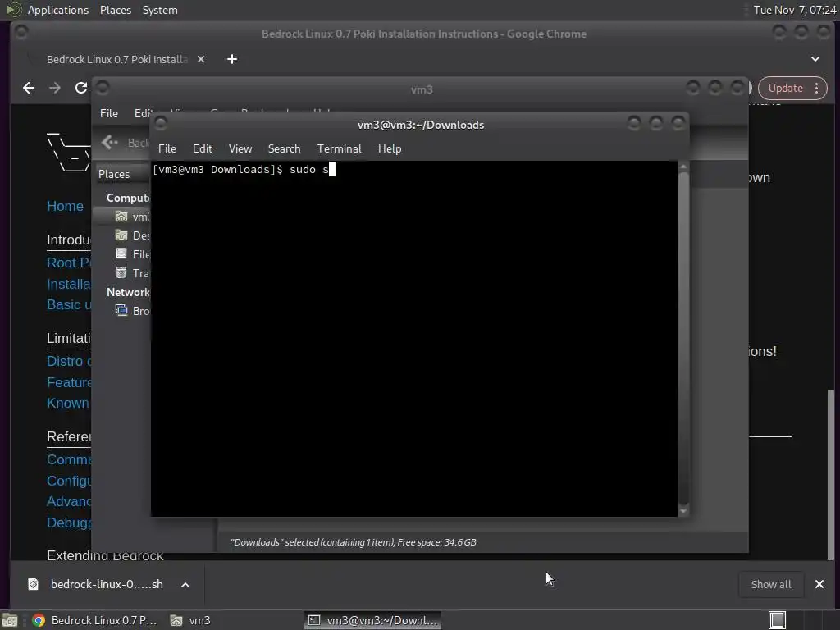
Task: Expand download options for bedrock-linux file
Action: pos(185,584)
